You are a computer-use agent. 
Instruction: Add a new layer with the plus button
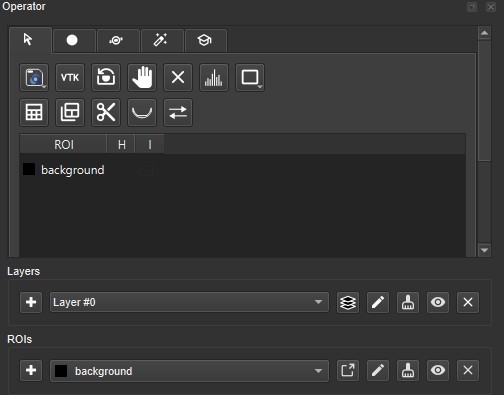[x=31, y=302]
